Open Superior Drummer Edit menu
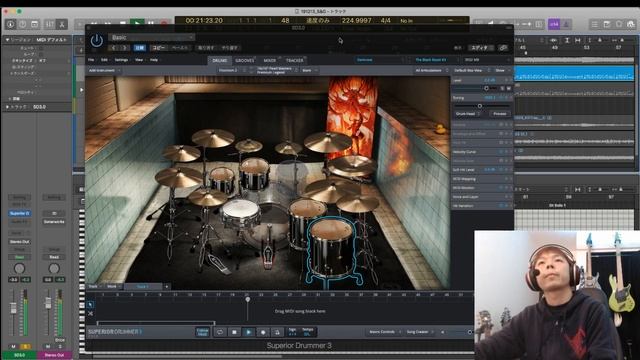The width and height of the screenshot is (640, 360). (x=104, y=60)
